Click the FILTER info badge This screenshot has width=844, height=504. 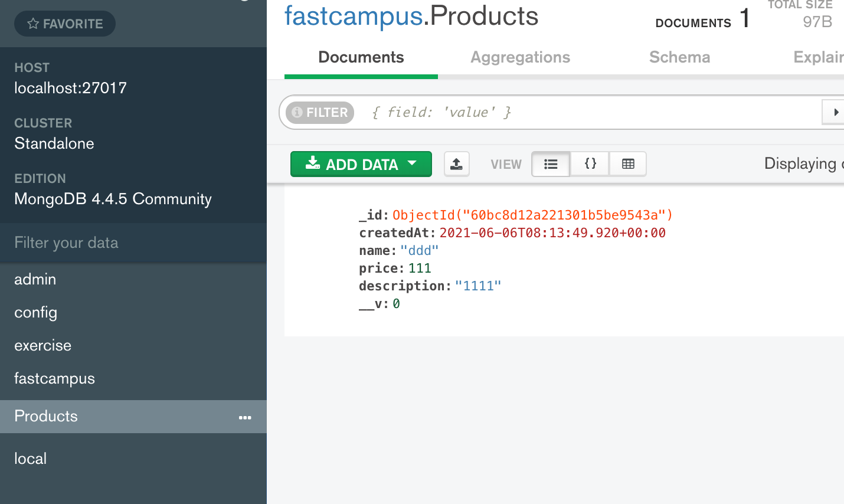(x=320, y=112)
